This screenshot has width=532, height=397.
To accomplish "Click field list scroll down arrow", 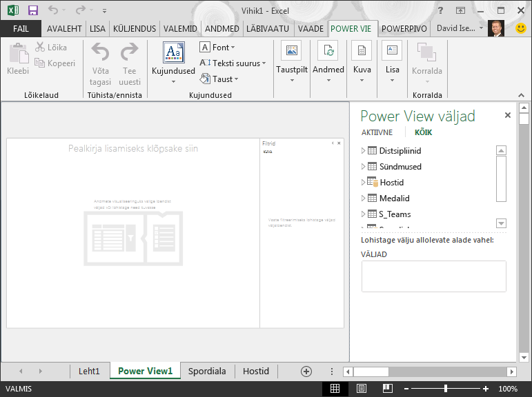I will (501, 223).
